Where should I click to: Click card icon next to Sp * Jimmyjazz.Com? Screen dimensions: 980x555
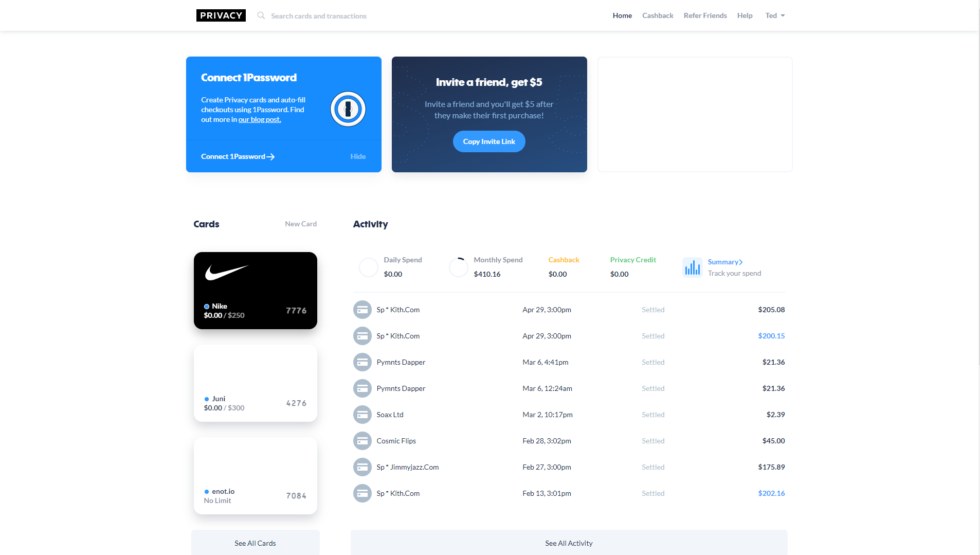(x=362, y=467)
